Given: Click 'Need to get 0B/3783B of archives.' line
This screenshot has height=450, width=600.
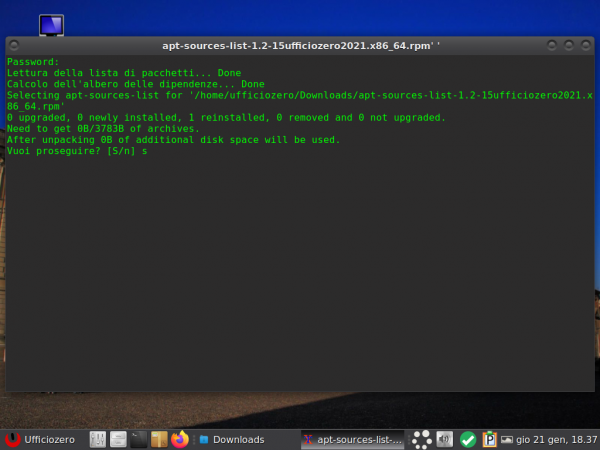Looking at the screenshot, I should tap(103, 129).
